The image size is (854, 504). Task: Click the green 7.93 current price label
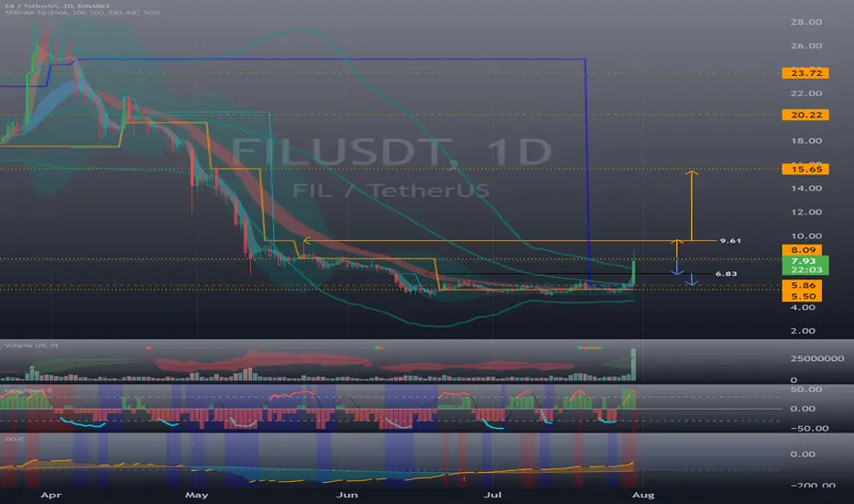click(x=805, y=266)
